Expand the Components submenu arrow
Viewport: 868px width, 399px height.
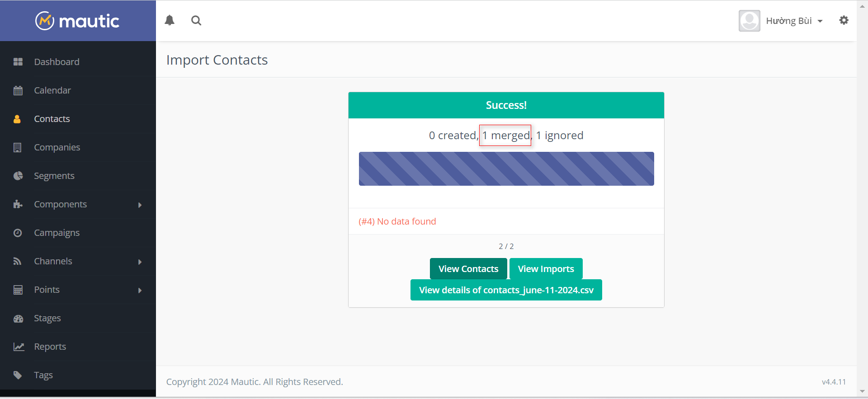(x=140, y=205)
